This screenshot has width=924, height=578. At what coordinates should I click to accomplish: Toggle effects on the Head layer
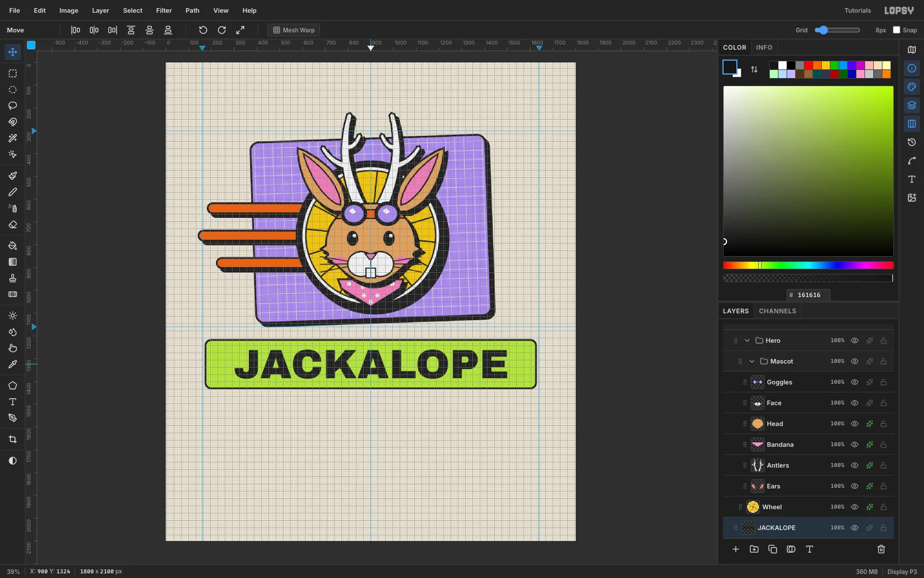pyautogui.click(x=869, y=424)
